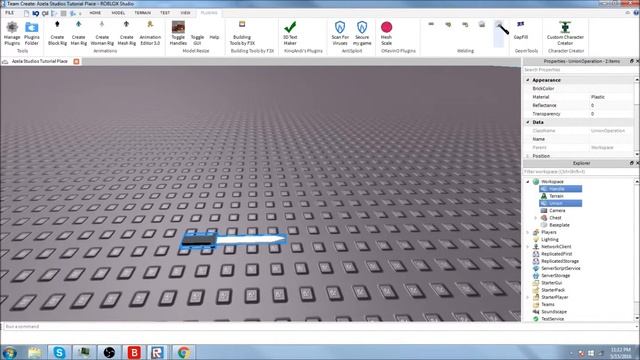Switch to the MODEL ribbon tab
This screenshot has width=640, height=360.
click(118, 13)
